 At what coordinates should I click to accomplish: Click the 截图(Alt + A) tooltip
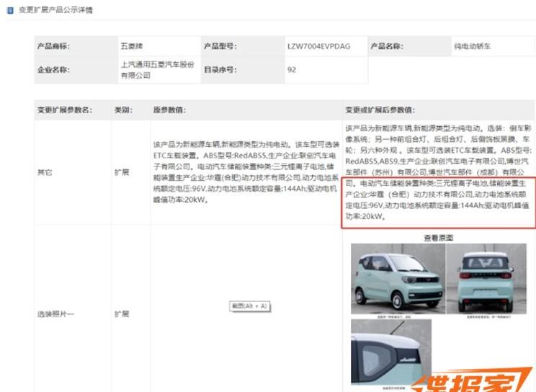point(249,306)
